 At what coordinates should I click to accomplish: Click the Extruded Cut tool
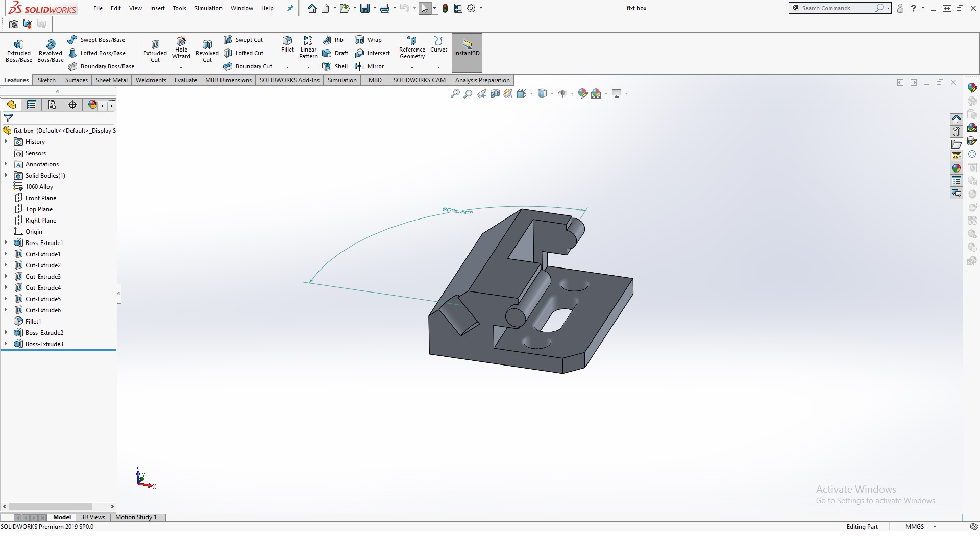tap(155, 50)
